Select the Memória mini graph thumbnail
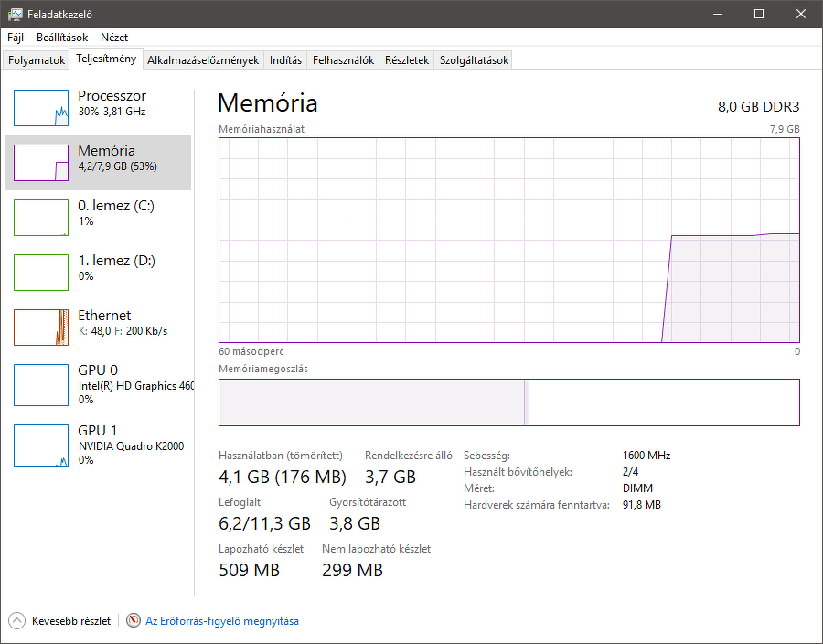This screenshot has width=823, height=644. (x=41, y=163)
